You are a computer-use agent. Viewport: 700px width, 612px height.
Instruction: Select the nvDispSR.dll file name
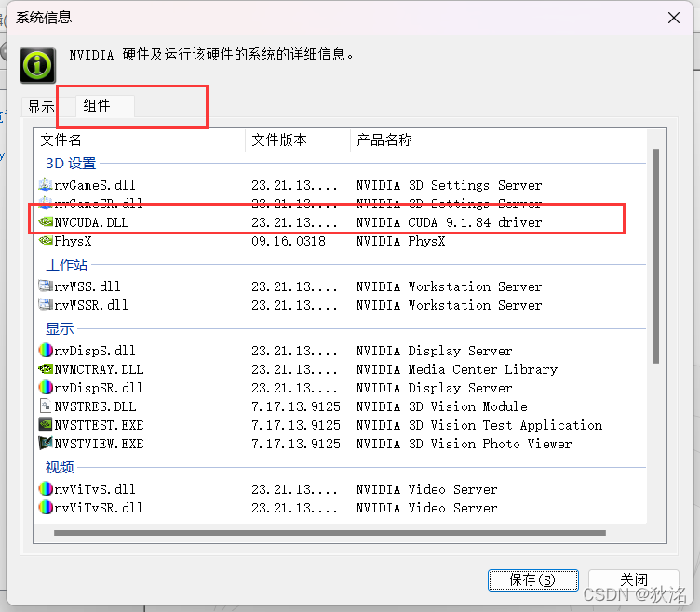[99, 388]
